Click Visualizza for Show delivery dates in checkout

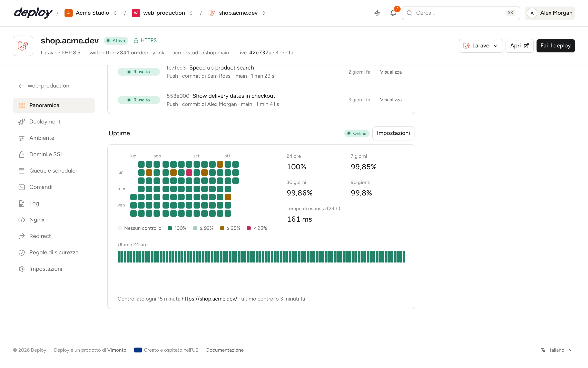[391, 100]
